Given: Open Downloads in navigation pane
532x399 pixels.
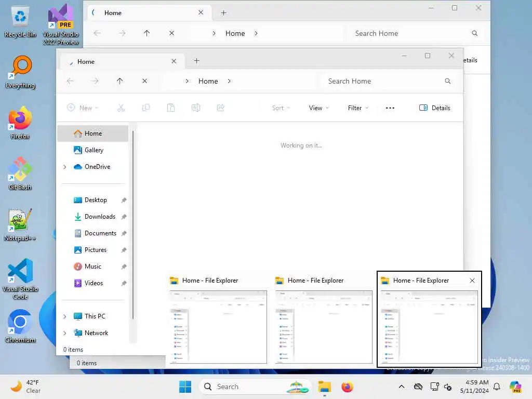Looking at the screenshot, I should point(92,217).
